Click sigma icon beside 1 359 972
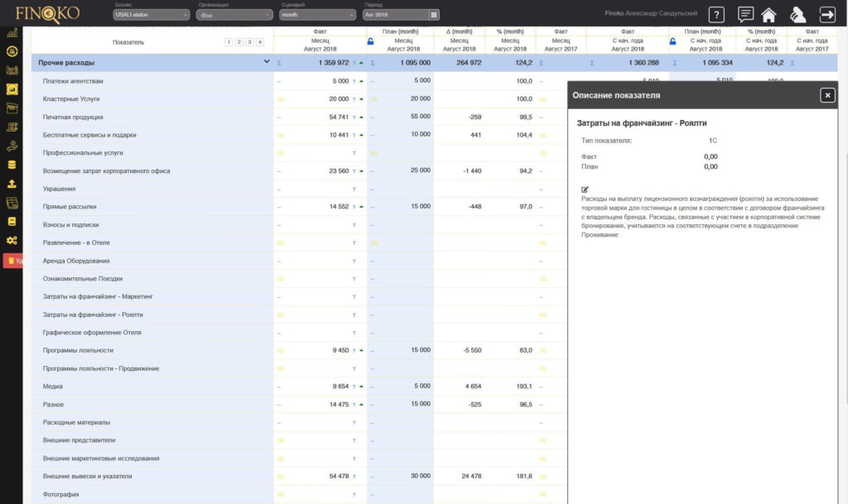Viewport: 848px width, 504px height. point(279,63)
